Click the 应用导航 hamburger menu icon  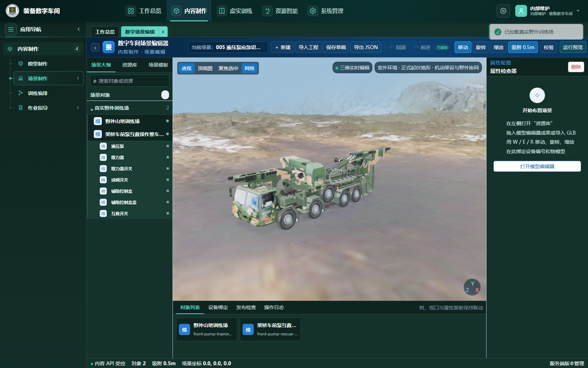coord(11,29)
